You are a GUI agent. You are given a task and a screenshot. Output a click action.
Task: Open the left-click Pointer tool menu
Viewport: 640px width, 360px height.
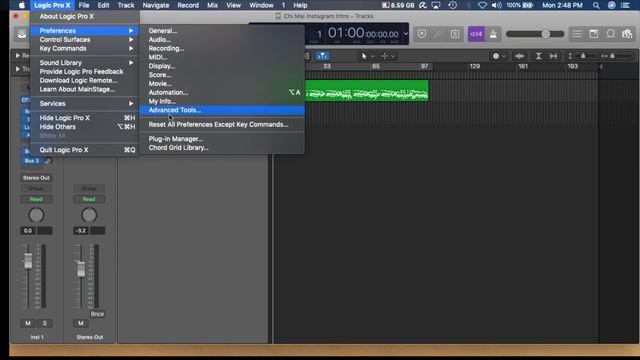coord(367,56)
